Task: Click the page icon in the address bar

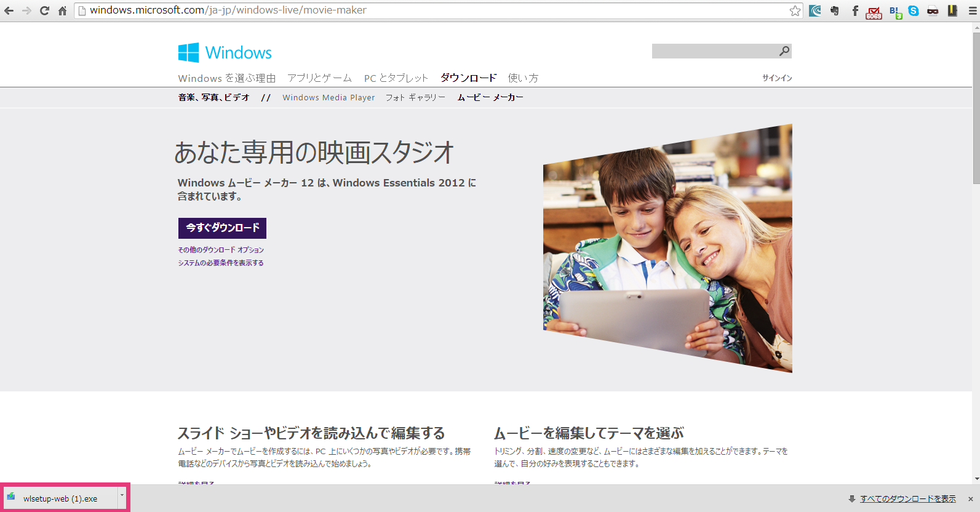Action: (82, 10)
